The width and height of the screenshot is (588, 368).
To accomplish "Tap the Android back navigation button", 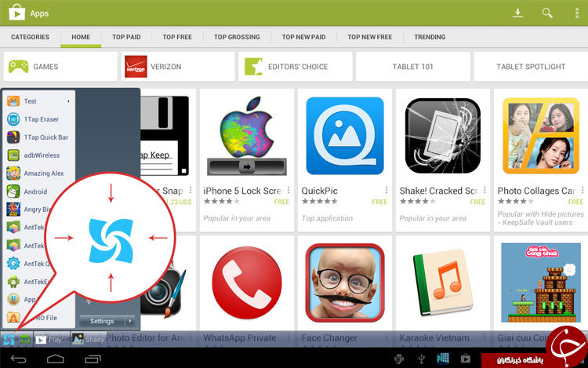I will [x=18, y=359].
